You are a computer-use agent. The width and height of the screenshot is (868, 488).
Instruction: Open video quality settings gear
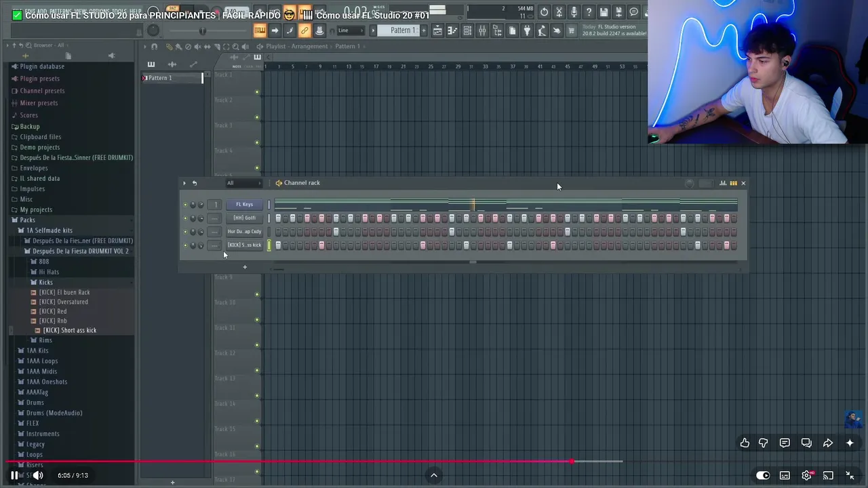point(806,475)
